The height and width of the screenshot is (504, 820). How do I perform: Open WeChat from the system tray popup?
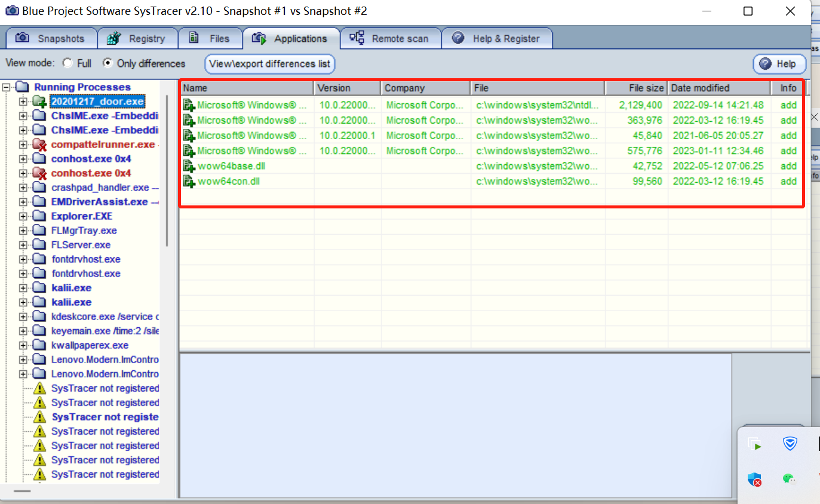pyautogui.click(x=790, y=479)
